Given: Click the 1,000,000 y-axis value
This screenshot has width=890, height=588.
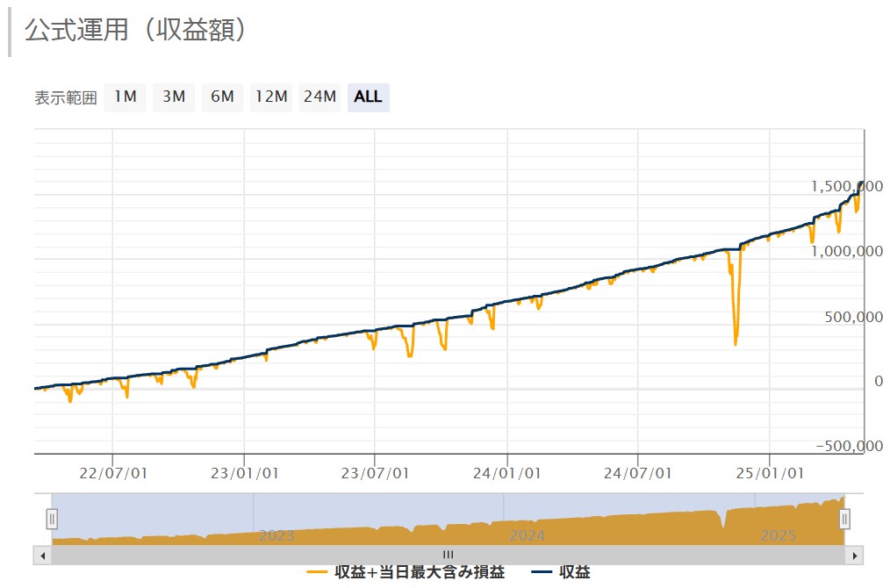Looking at the screenshot, I should 846,251.
